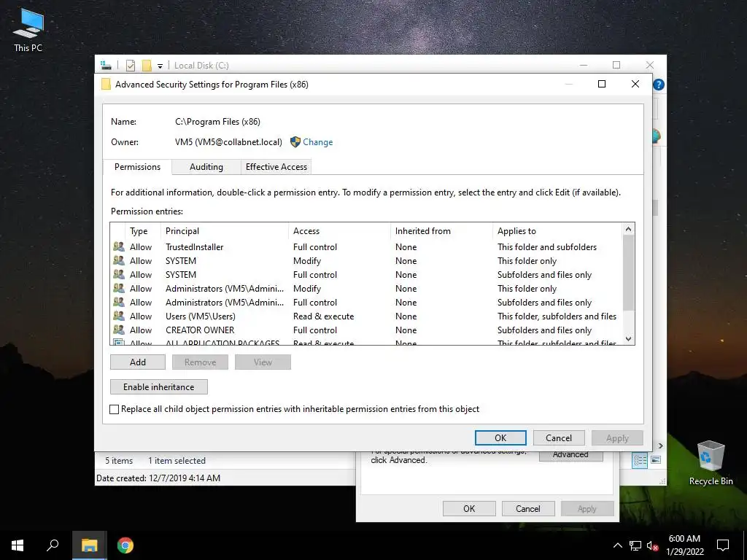Open the quick access toolbar dropdown arrow
Screen dimensions: 747x560
pos(160,66)
